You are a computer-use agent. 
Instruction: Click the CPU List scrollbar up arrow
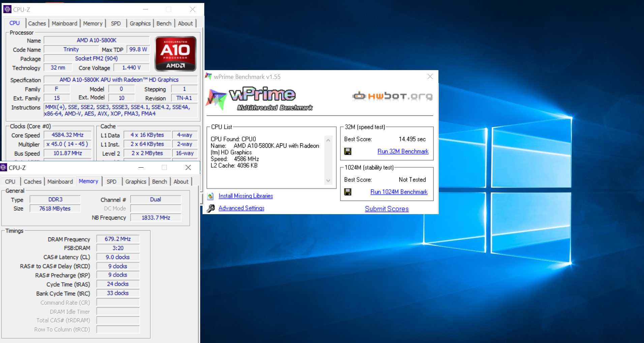coord(328,140)
